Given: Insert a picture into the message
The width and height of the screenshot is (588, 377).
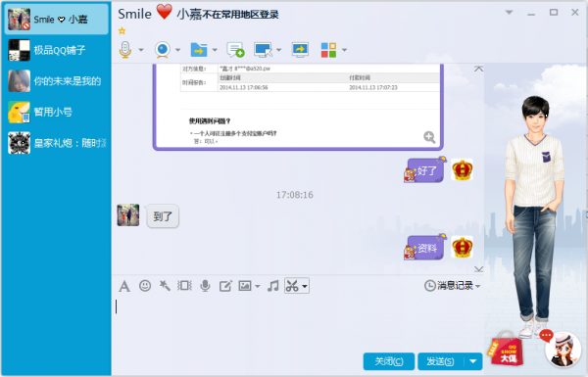Looking at the screenshot, I should [x=245, y=286].
